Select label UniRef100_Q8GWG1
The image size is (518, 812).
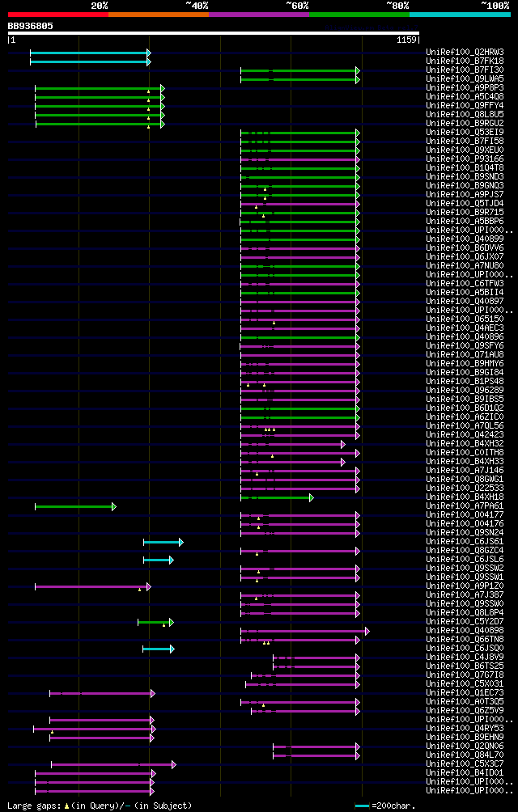click(465, 479)
